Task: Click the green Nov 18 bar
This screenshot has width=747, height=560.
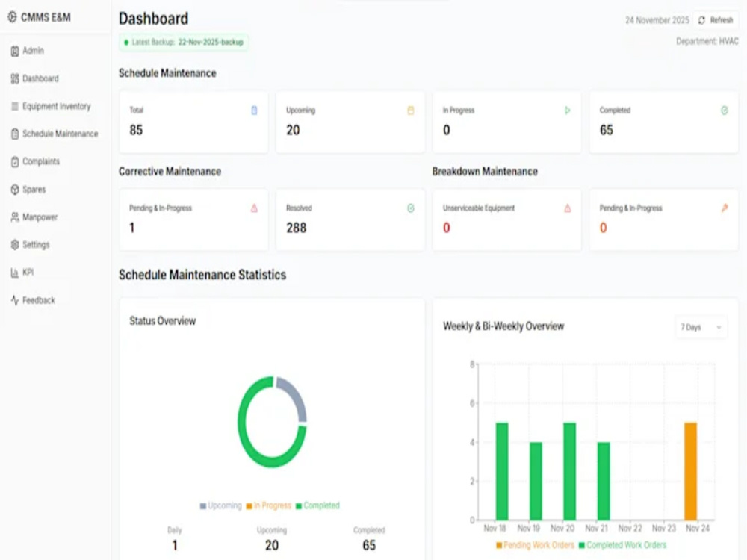Action: coord(502,471)
